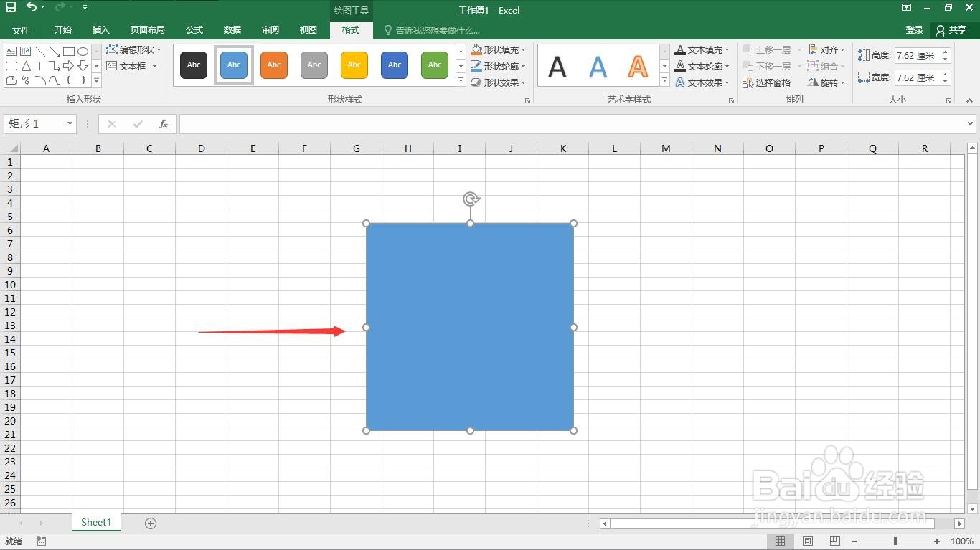Image resolution: width=980 pixels, height=550 pixels.
Task: Click the insert function fx icon
Action: pyautogui.click(x=164, y=124)
